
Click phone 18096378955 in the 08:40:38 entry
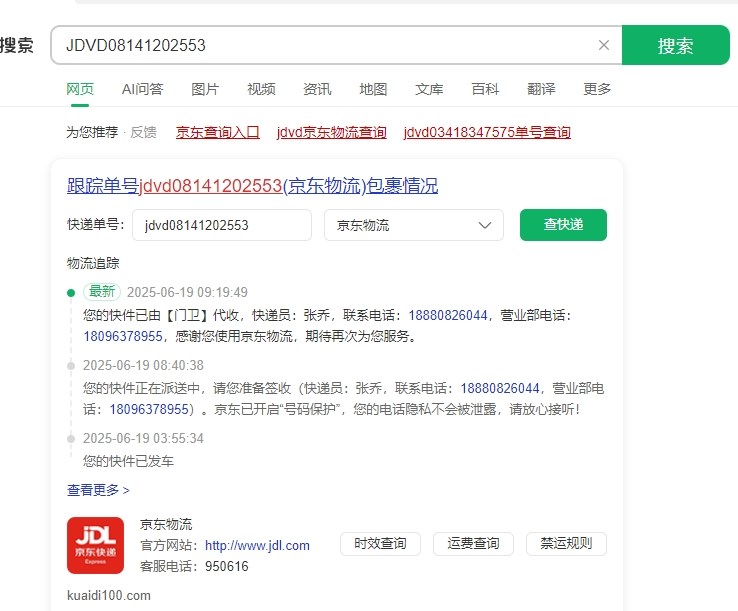(x=149, y=409)
